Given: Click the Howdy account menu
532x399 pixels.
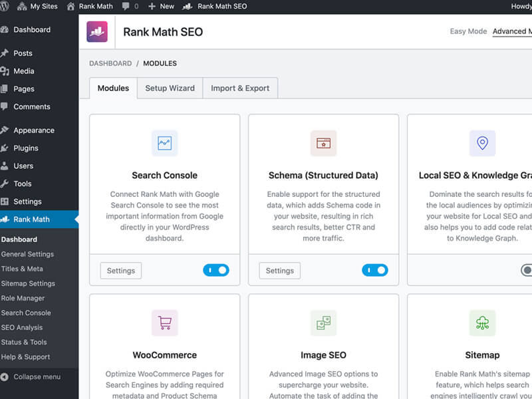Looking at the screenshot, I should point(521,7).
